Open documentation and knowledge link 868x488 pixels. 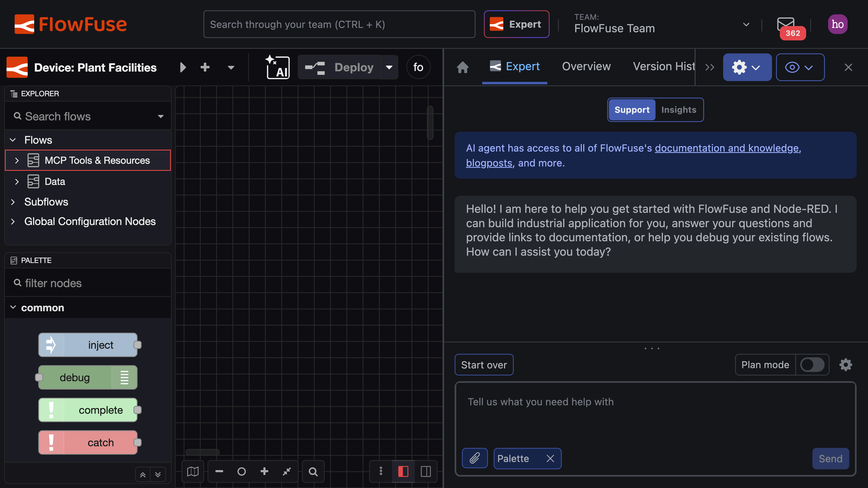click(727, 148)
